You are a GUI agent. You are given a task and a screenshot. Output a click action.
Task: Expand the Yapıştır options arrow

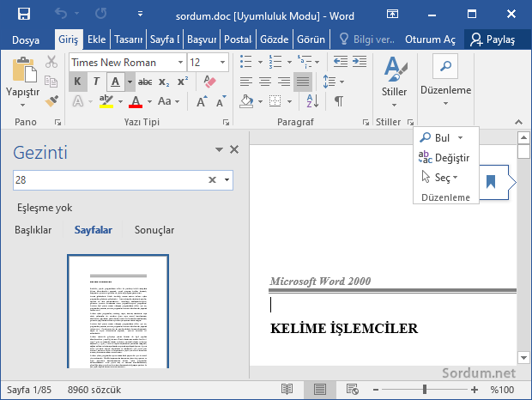pos(22,105)
